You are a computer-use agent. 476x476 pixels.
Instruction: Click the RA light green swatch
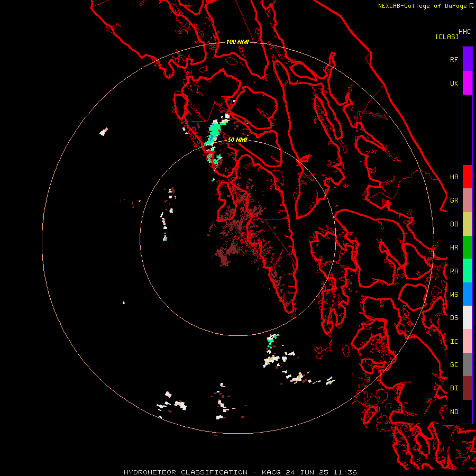[x=467, y=271]
